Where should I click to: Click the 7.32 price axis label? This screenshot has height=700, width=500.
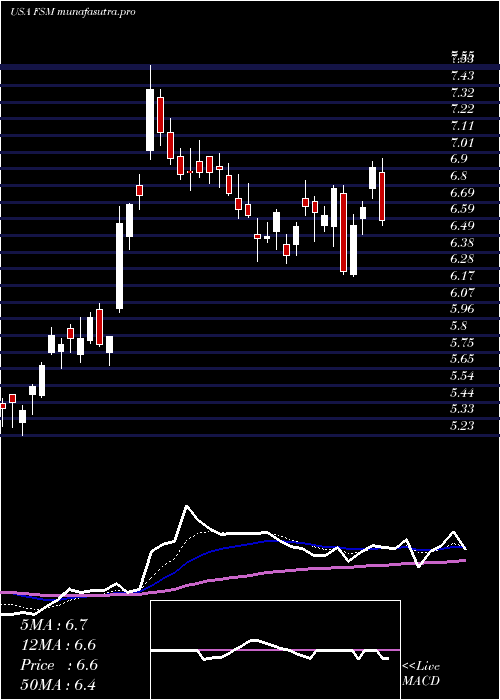(462, 92)
